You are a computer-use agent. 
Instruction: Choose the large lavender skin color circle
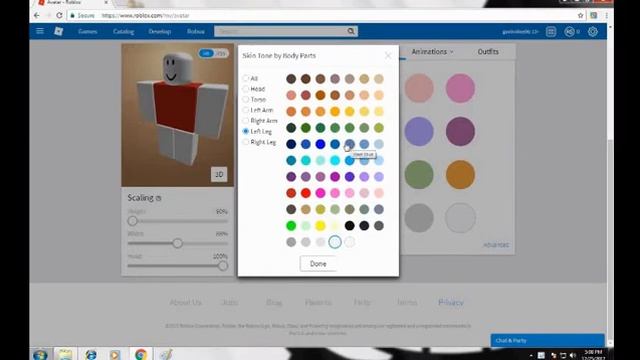click(419, 131)
